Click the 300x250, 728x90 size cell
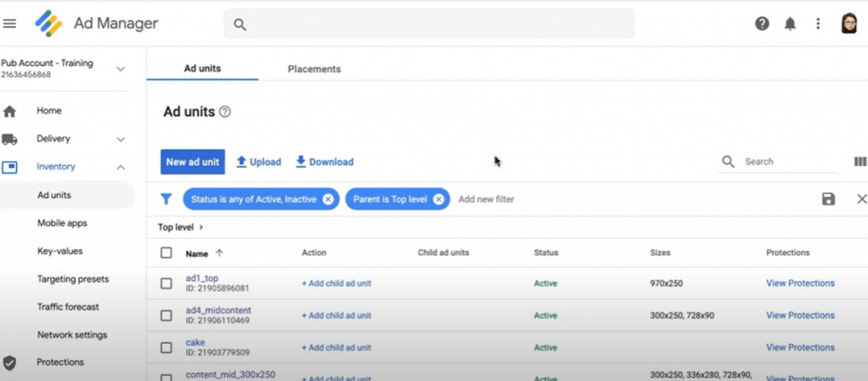Image resolution: width=868 pixels, height=381 pixels. pos(682,316)
